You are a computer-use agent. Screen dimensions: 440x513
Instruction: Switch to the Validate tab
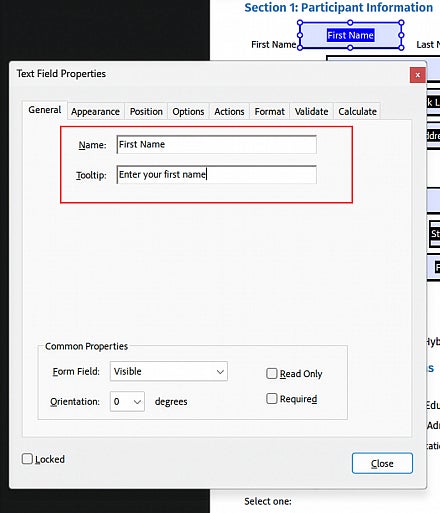click(311, 111)
